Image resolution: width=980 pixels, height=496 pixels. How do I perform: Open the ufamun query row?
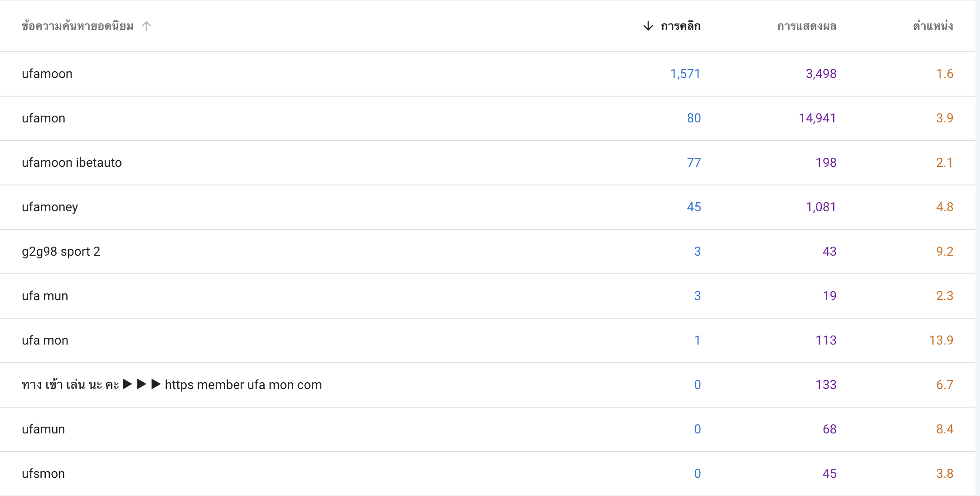pos(487,429)
